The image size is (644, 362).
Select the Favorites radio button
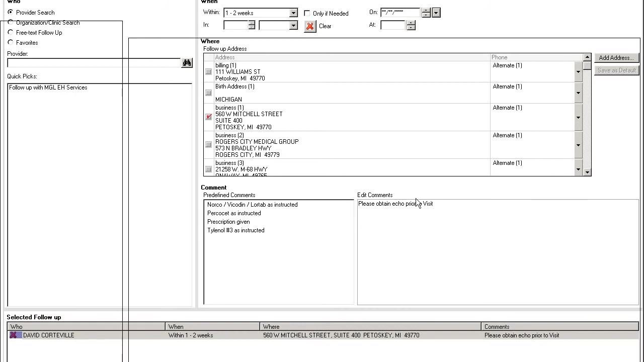pos(11,43)
